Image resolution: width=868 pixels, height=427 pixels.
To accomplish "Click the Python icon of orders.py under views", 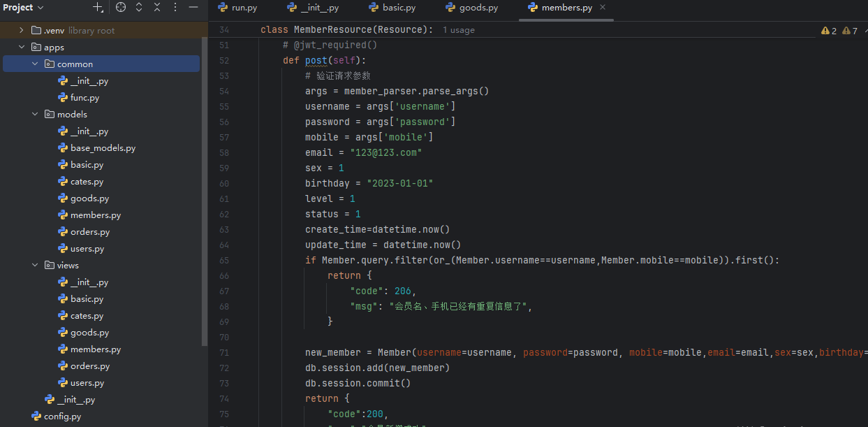I will pyautogui.click(x=63, y=366).
